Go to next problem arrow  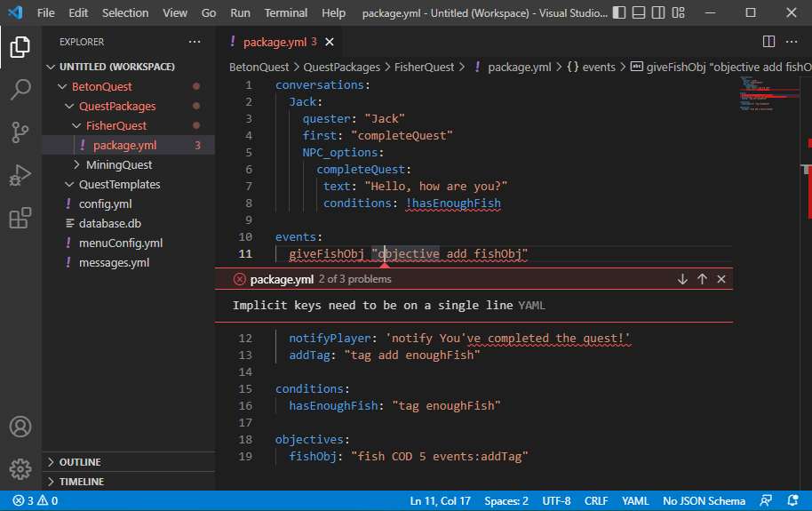tap(682, 279)
